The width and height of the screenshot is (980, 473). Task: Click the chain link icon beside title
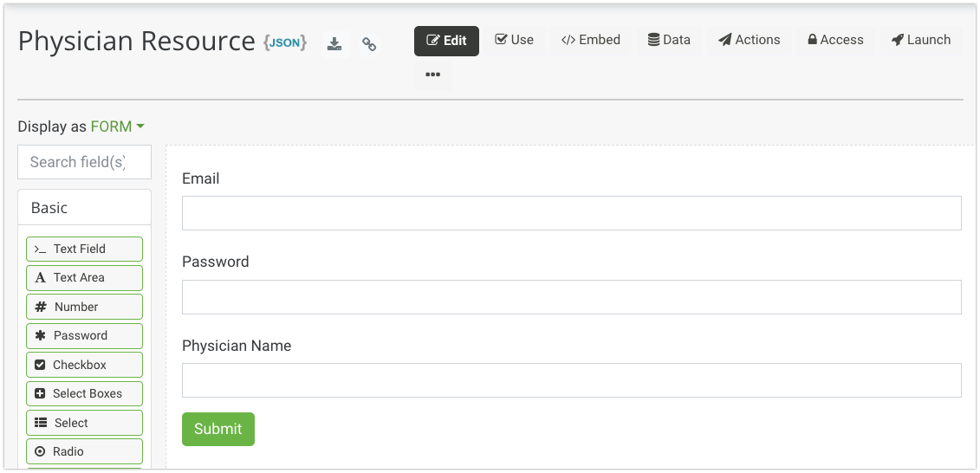pyautogui.click(x=369, y=44)
